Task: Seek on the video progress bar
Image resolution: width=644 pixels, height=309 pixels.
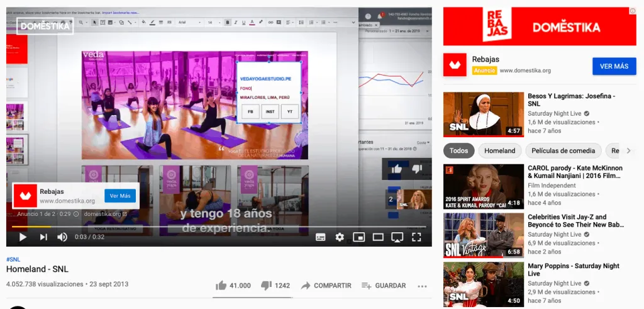Action: click(x=219, y=227)
